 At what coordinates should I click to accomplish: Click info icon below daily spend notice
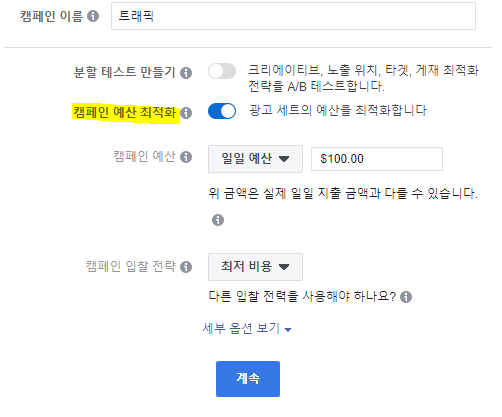pos(218,220)
